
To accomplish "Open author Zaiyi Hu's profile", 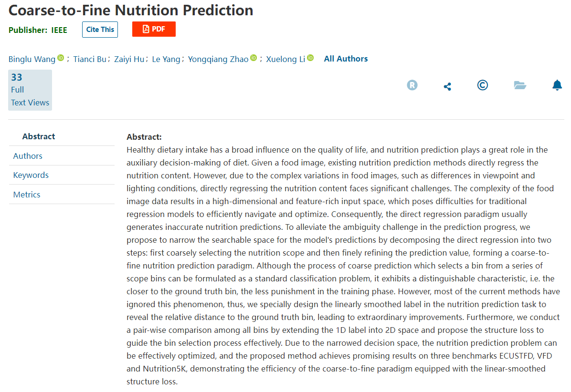I will click(x=129, y=59).
